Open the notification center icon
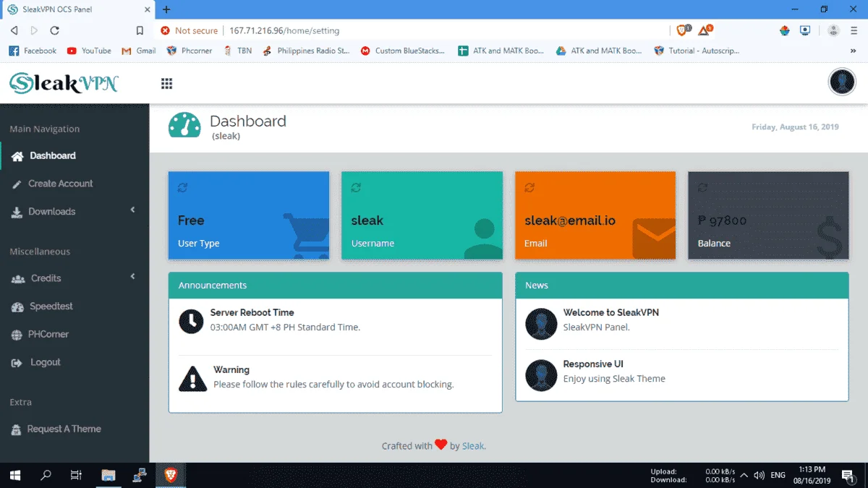This screenshot has height=488, width=868. pyautogui.click(x=847, y=475)
